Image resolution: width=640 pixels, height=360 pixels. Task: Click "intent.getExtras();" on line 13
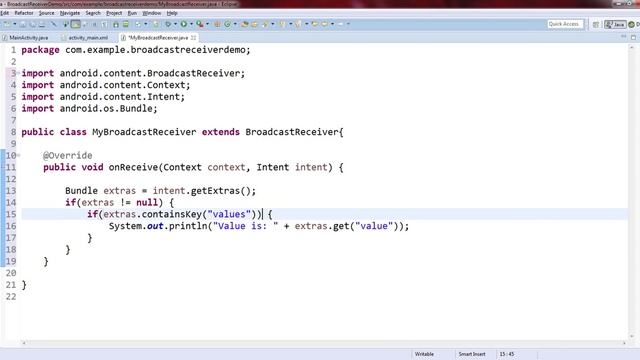(x=204, y=191)
